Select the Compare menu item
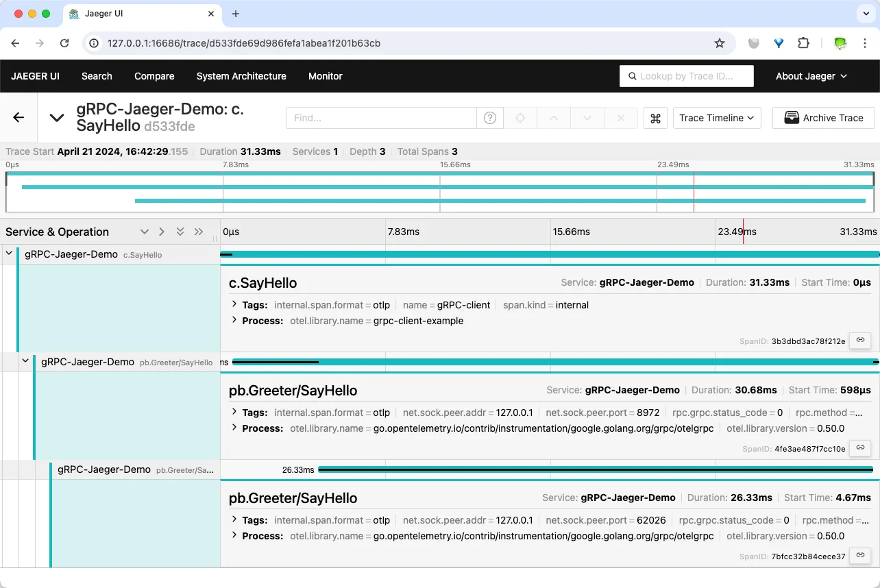 (x=154, y=76)
